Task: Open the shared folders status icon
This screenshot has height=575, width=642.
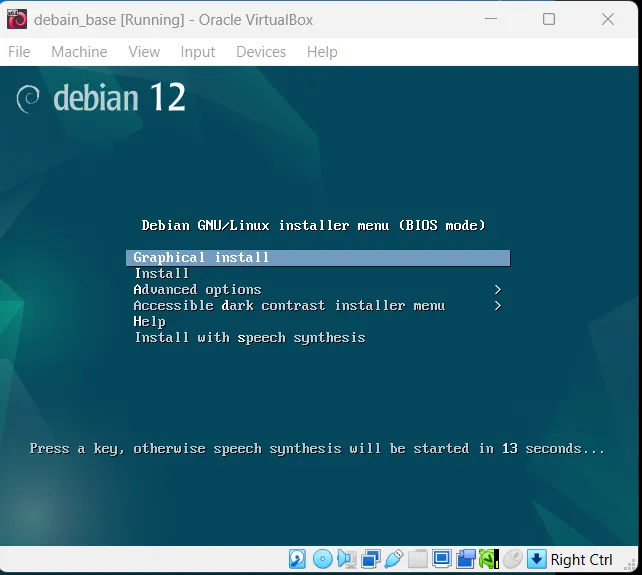Action: 418,559
